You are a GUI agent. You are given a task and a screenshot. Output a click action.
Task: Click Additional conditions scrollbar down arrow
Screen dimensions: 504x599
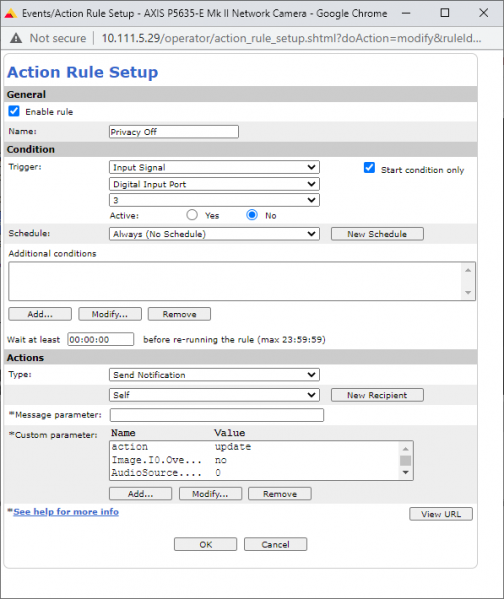[x=468, y=293]
